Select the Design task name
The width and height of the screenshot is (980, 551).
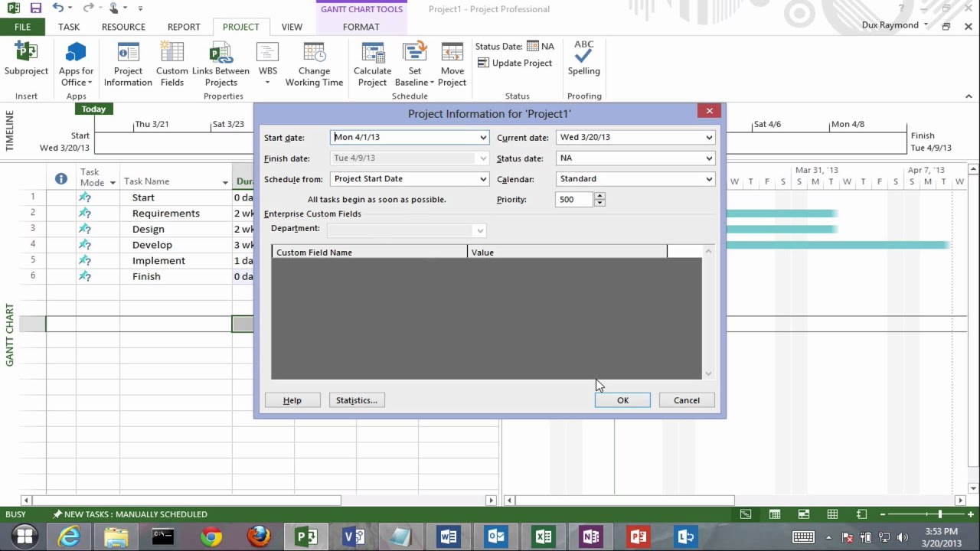point(148,230)
